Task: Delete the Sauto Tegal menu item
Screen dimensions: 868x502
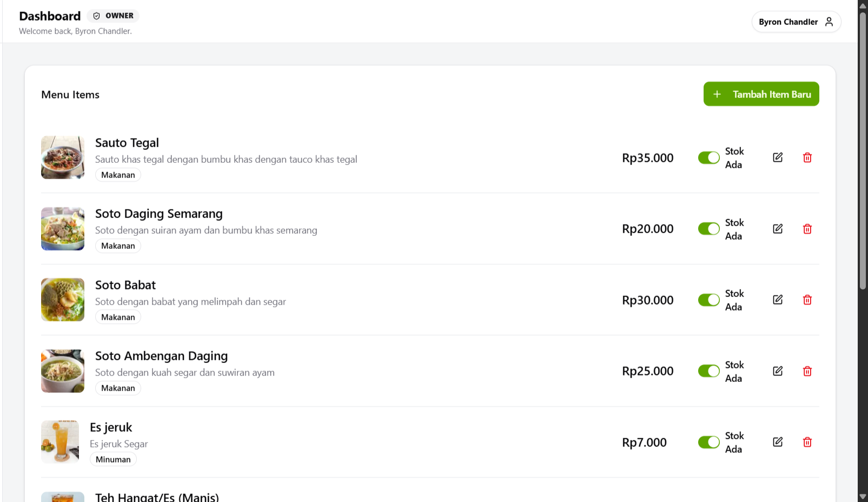Action: click(807, 157)
